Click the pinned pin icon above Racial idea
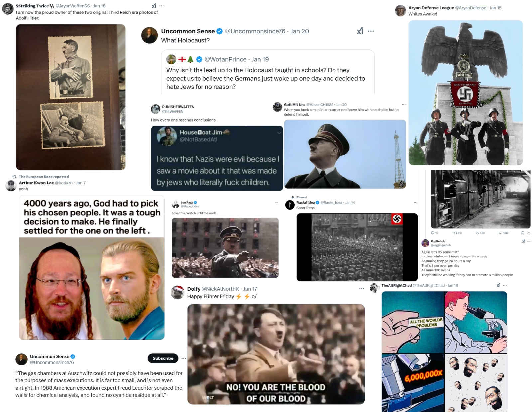532x412 pixels. (293, 197)
